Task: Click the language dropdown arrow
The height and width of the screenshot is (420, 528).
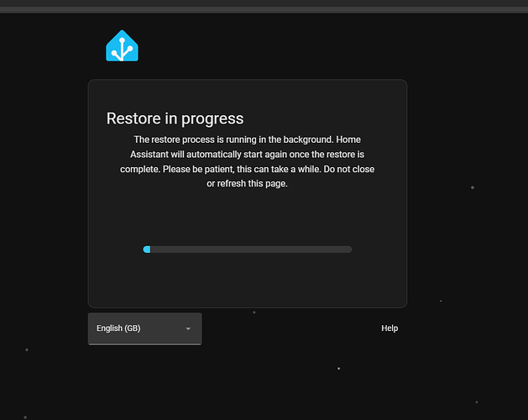Action: [x=188, y=328]
